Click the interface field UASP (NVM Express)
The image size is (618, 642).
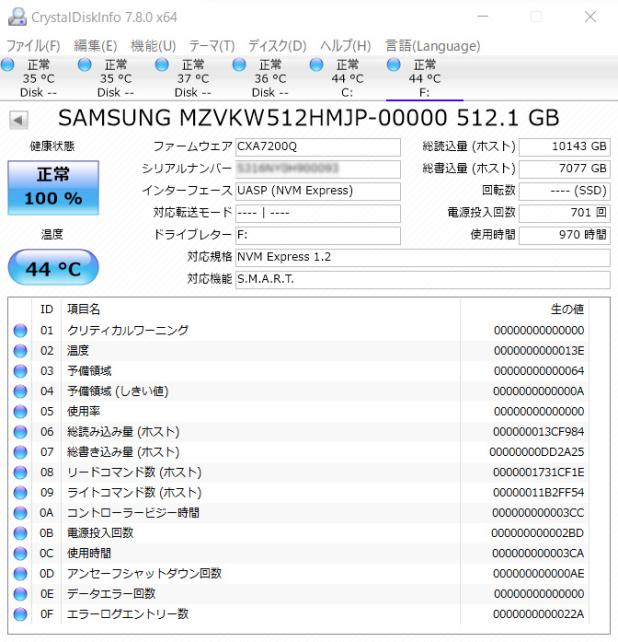[x=318, y=191]
